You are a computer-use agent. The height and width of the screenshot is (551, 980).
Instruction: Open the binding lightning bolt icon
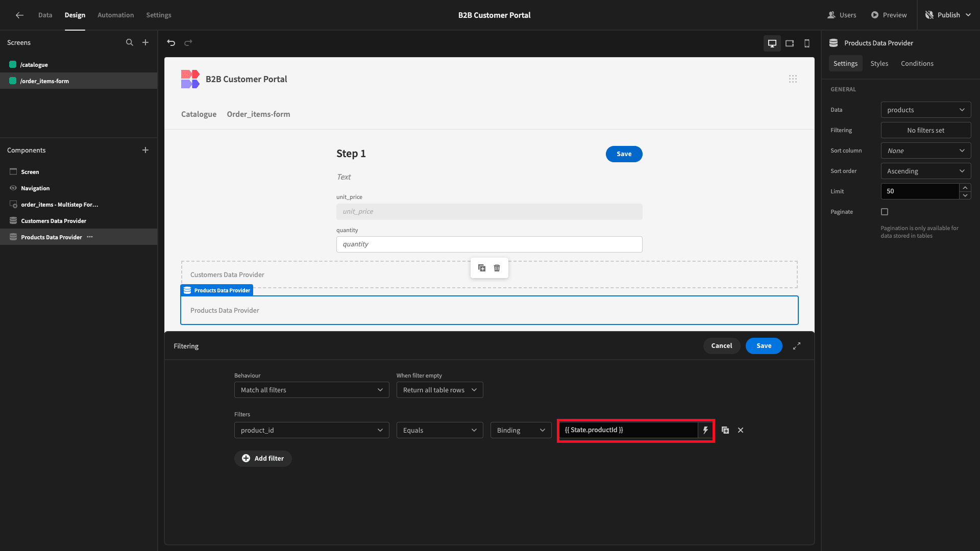point(705,430)
